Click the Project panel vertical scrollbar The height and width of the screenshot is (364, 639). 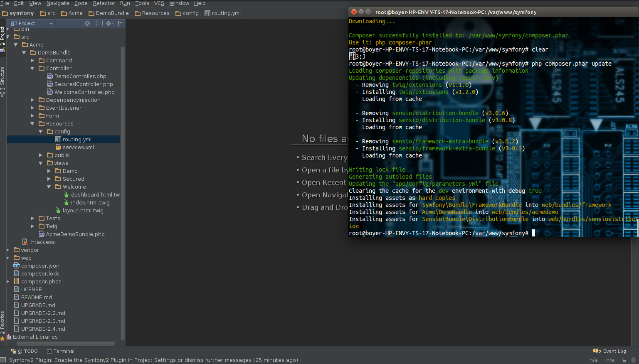[x=123, y=193]
